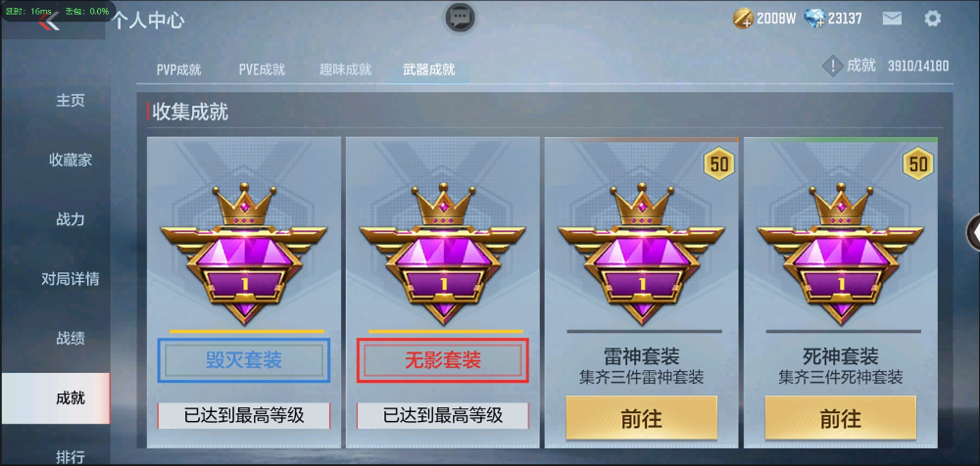The width and height of the screenshot is (980, 466).
Task: Click the 50 points badge on 雷神套装 card
Action: (719, 163)
